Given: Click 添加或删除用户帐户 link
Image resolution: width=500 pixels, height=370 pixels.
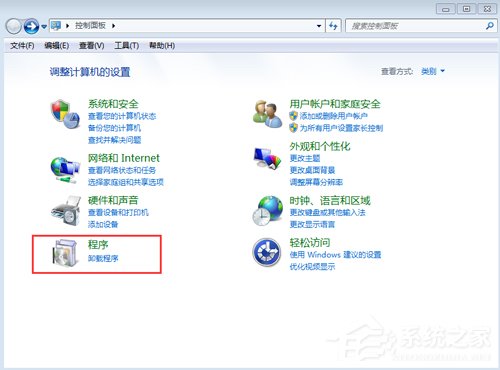Looking at the screenshot, I should coord(334,116).
